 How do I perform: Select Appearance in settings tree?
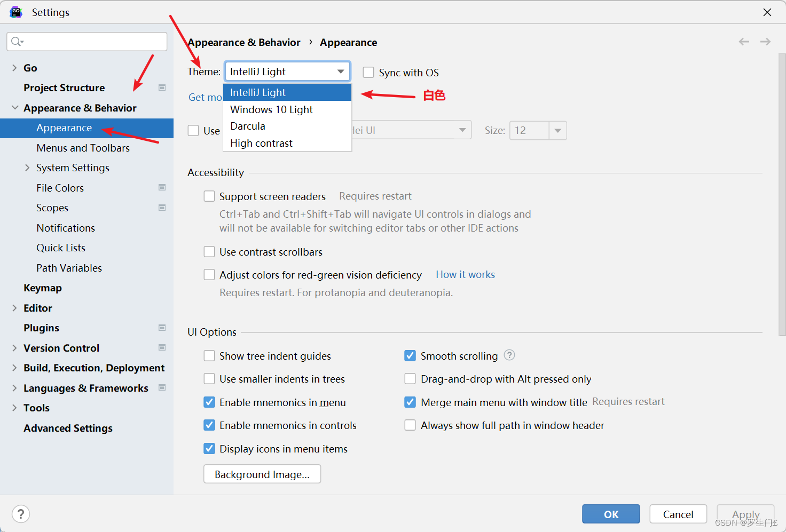pyautogui.click(x=87, y=128)
